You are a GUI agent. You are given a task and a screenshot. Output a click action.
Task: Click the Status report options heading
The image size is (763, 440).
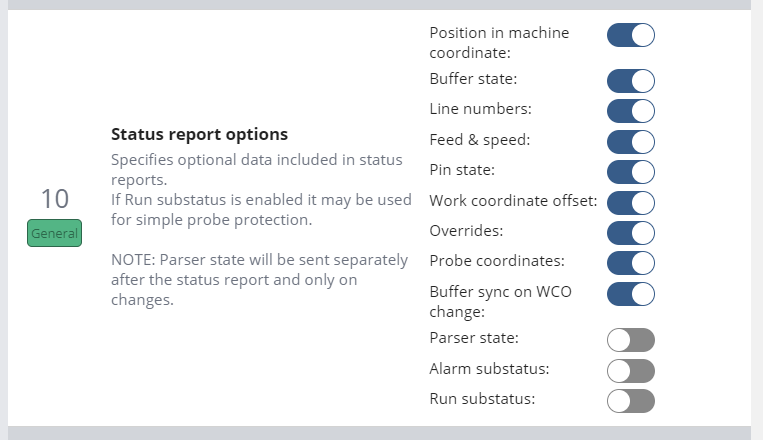point(199,134)
